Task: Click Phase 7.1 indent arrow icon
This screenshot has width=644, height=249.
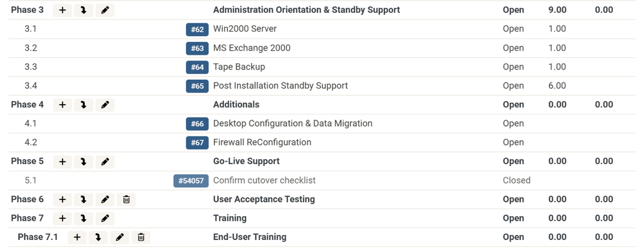Action: (x=99, y=237)
